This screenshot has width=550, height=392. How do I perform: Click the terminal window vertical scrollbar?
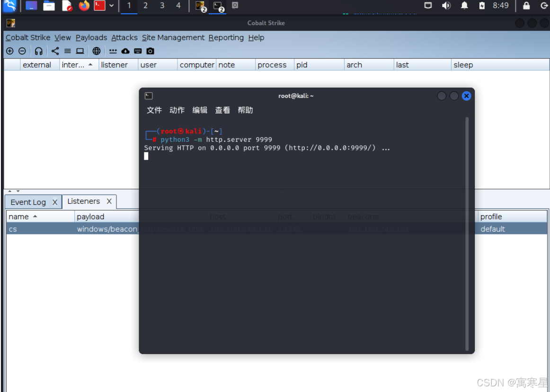point(467,234)
